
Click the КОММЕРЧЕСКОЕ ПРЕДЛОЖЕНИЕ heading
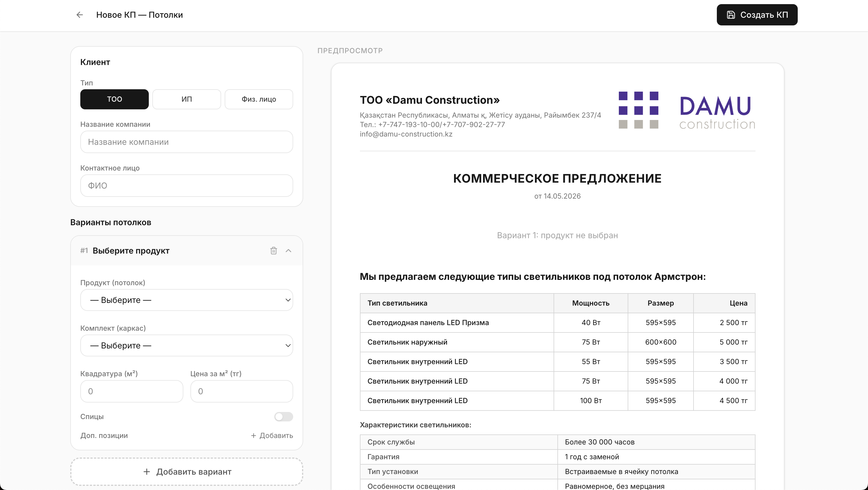557,179
